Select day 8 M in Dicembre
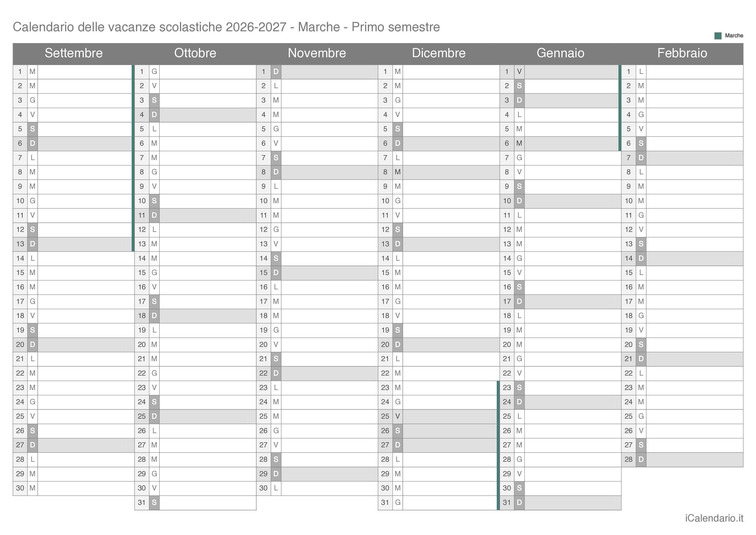Viewport: 756px width, 535px height. pos(439,172)
